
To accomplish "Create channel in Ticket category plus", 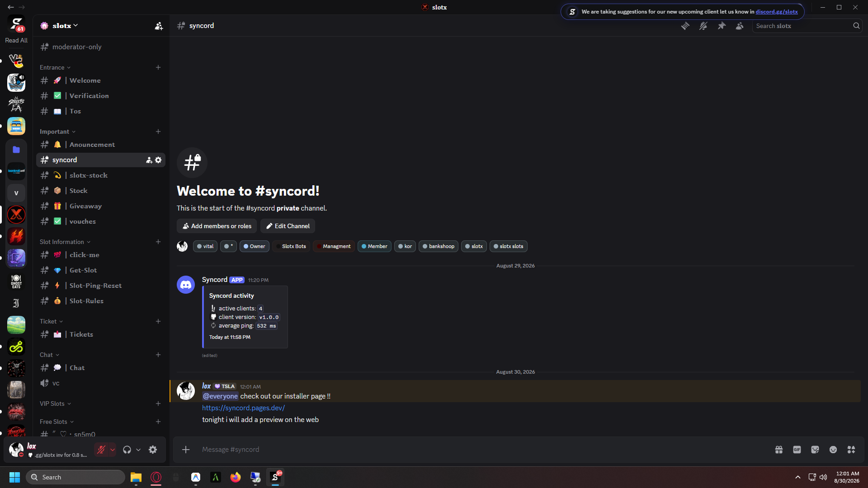I will [x=158, y=321].
